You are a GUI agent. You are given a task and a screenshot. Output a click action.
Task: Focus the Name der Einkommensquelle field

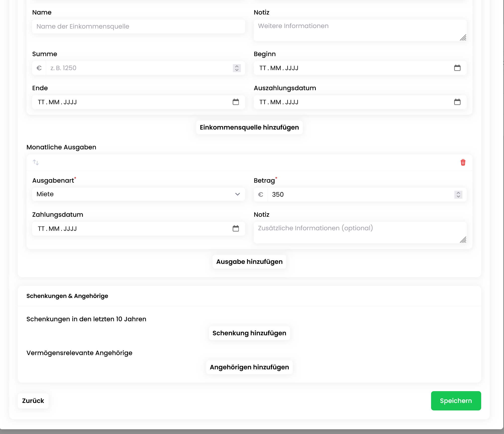(x=138, y=26)
